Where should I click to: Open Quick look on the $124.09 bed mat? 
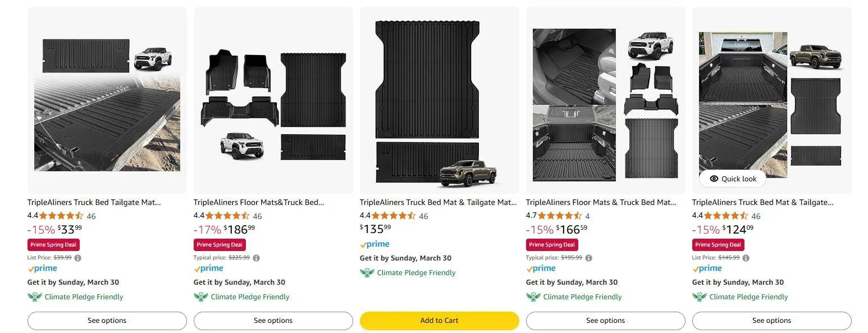pos(733,179)
